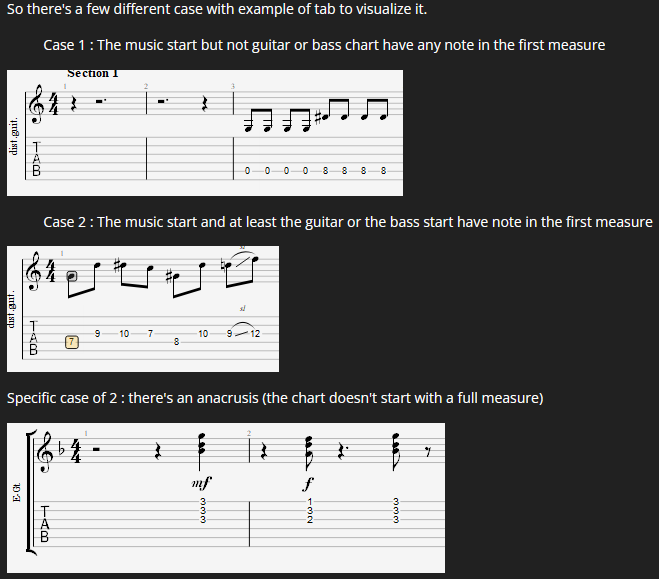Click the 'Specific case of 2' anacrusis text
Image resolution: width=659 pixels, height=579 pixels.
(x=275, y=398)
